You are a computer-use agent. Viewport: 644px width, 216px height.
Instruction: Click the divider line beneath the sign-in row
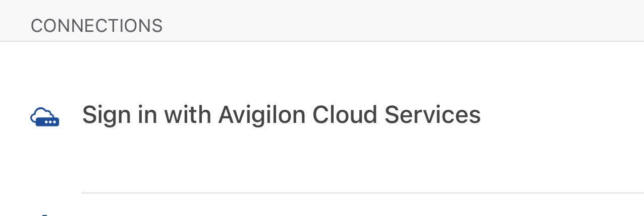coord(362,193)
